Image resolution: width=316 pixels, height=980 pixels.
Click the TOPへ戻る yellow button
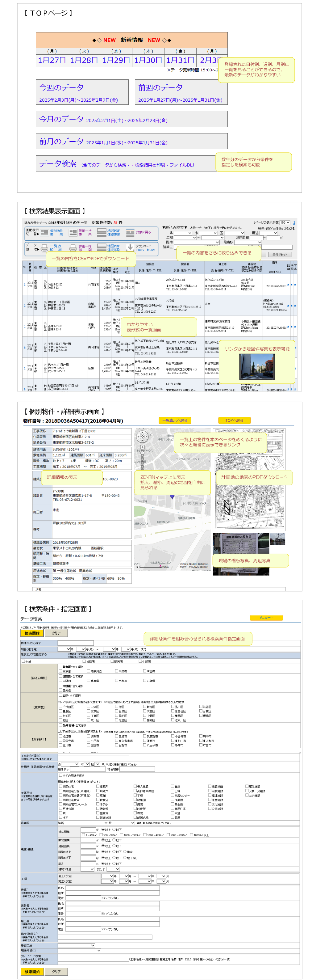(234, 420)
